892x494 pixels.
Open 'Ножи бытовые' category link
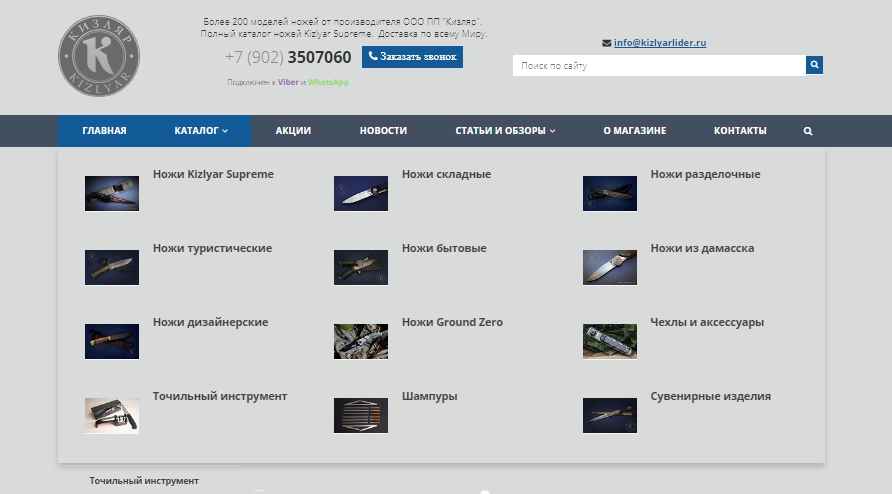click(444, 248)
